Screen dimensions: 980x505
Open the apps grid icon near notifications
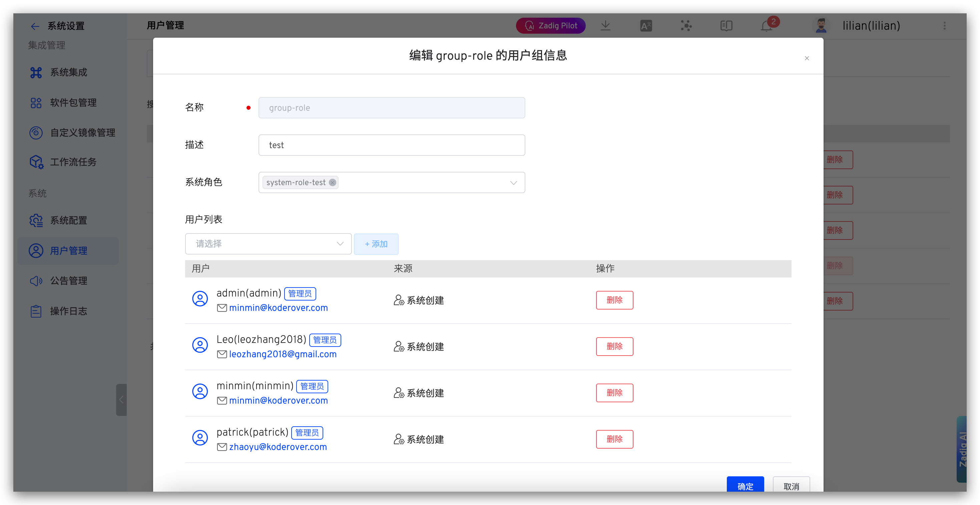(686, 25)
